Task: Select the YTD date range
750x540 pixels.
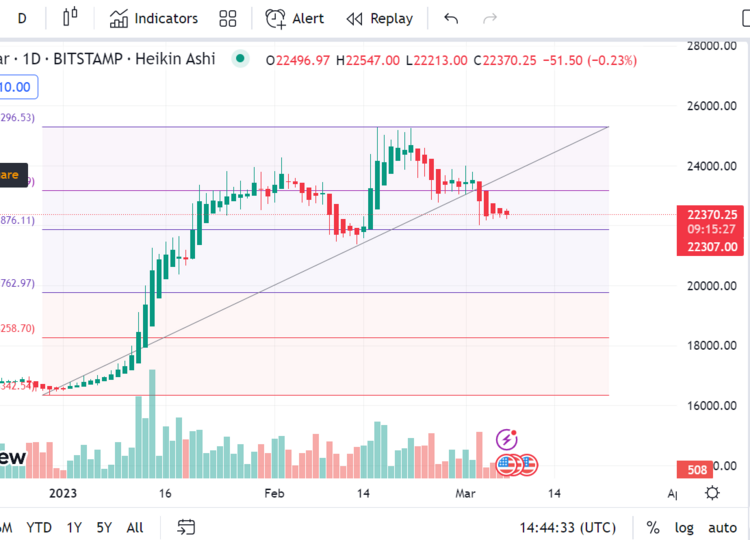Action: point(39,527)
